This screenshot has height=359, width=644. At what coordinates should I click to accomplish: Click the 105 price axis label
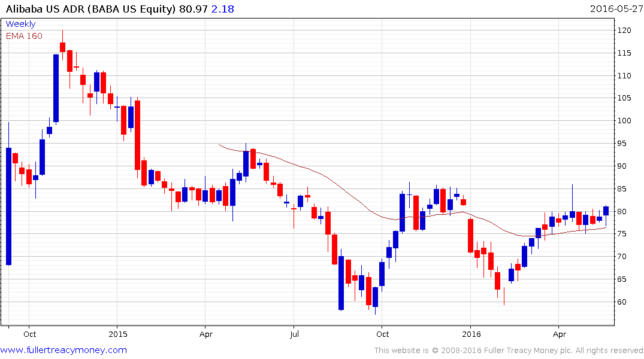[x=624, y=98]
